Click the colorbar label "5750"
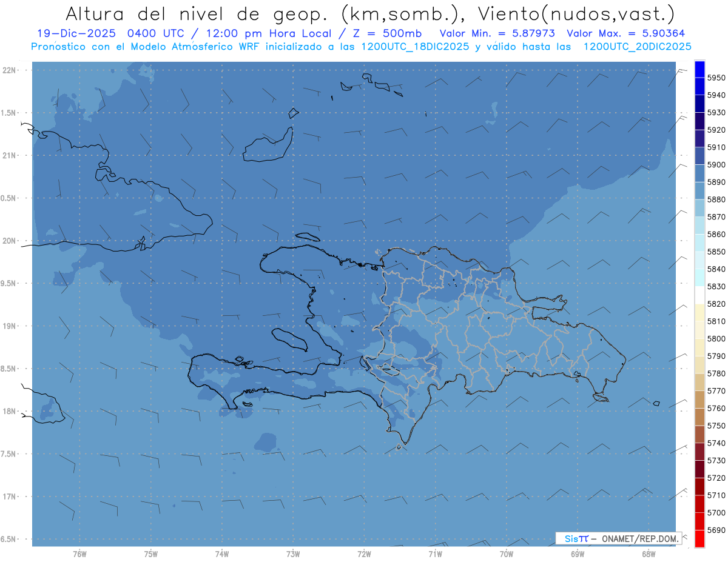 716,426
